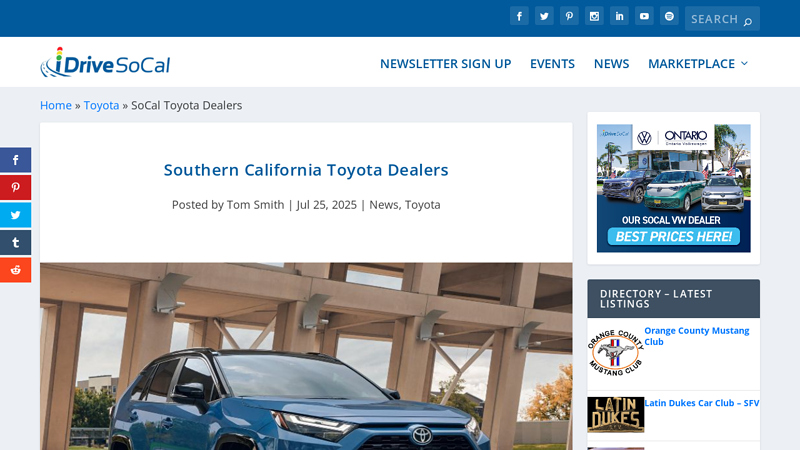Click the 'Jul 25, 2025' post date
The height and width of the screenshot is (450, 800).
327,205
